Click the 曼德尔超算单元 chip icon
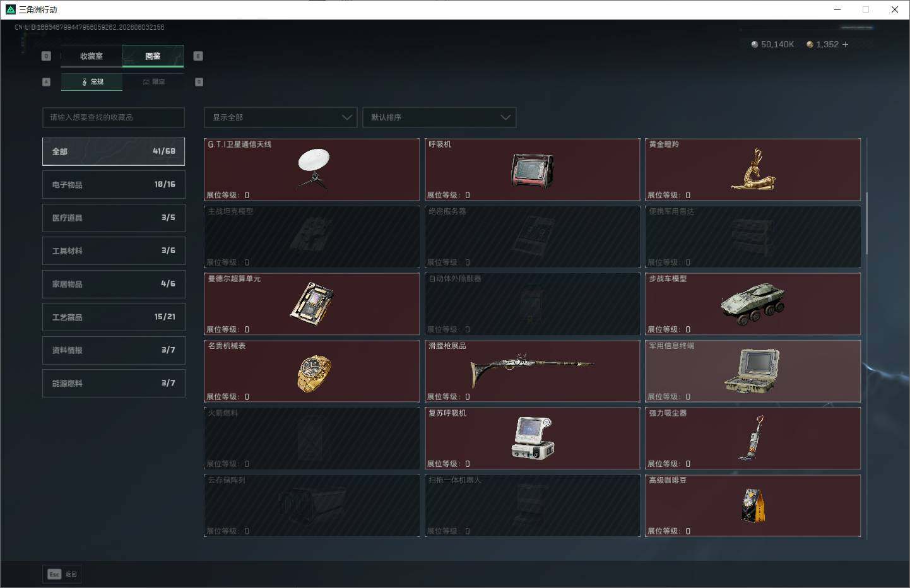Screen dimensions: 910x588 tap(312, 304)
